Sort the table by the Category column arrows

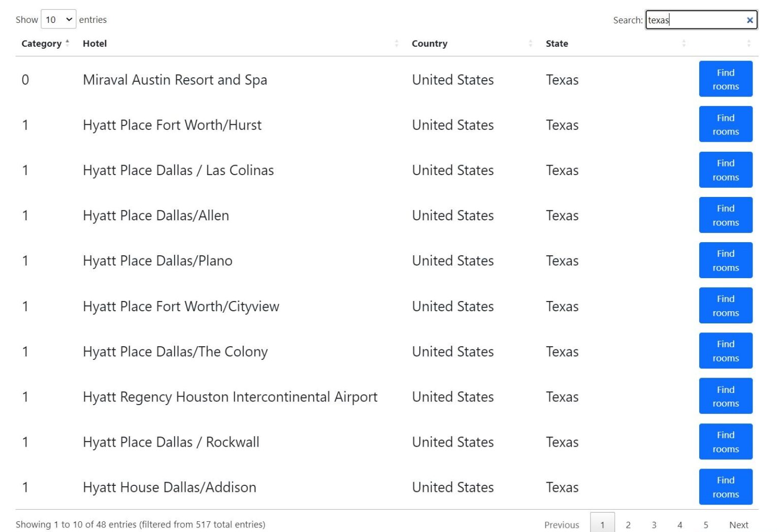[x=68, y=43]
